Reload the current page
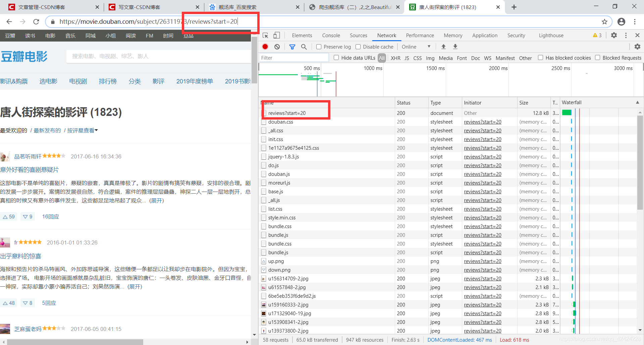This screenshot has width=644, height=345. pos(36,22)
